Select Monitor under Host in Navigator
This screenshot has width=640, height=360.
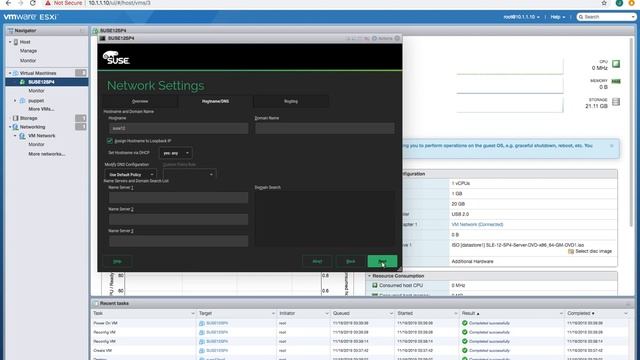coord(28,61)
